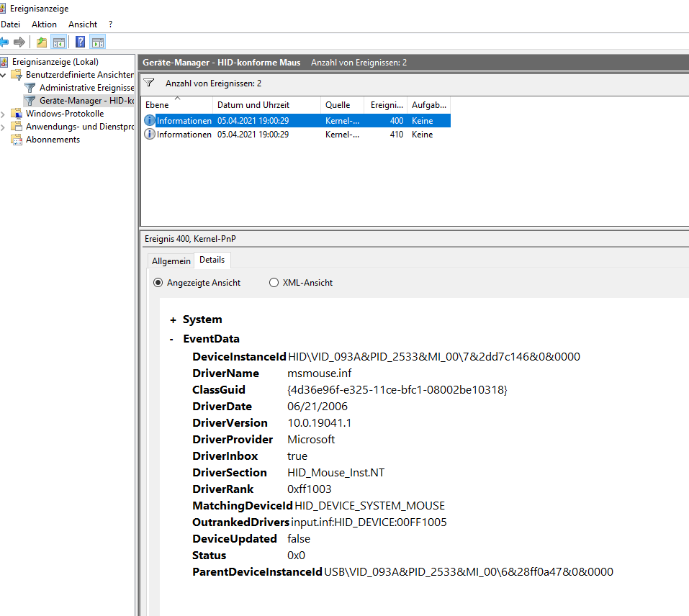The width and height of the screenshot is (689, 616).
Task: Toggle the console tree pane toolbar icon
Action: click(x=59, y=42)
